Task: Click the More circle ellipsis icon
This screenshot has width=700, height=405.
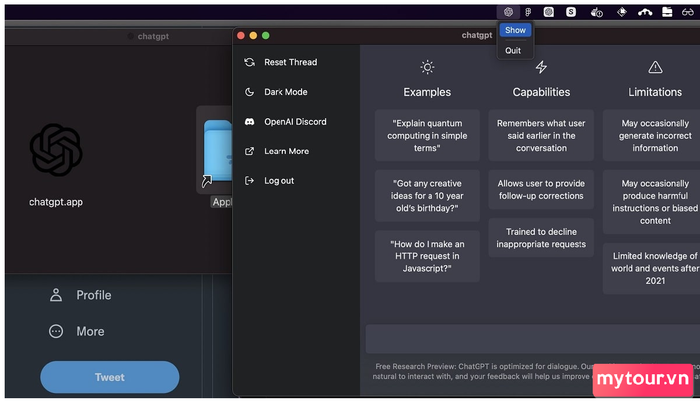Action: click(x=56, y=331)
